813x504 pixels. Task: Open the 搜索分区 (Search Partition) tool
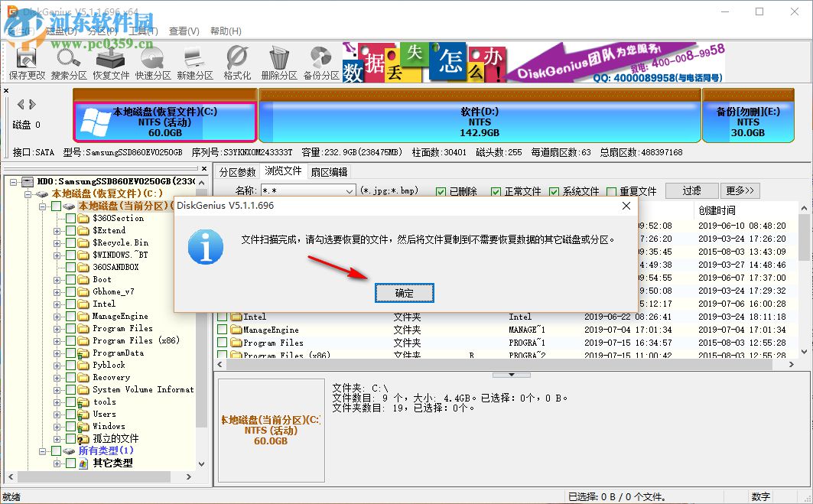(x=69, y=61)
